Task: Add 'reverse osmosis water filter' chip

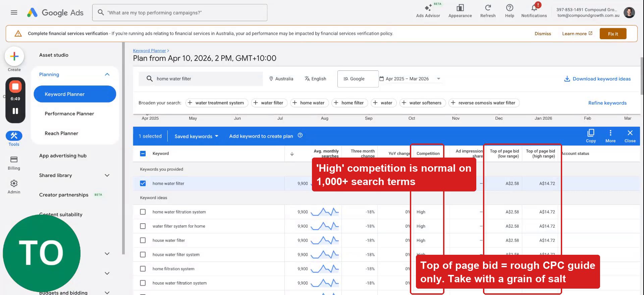Action: 484,103
